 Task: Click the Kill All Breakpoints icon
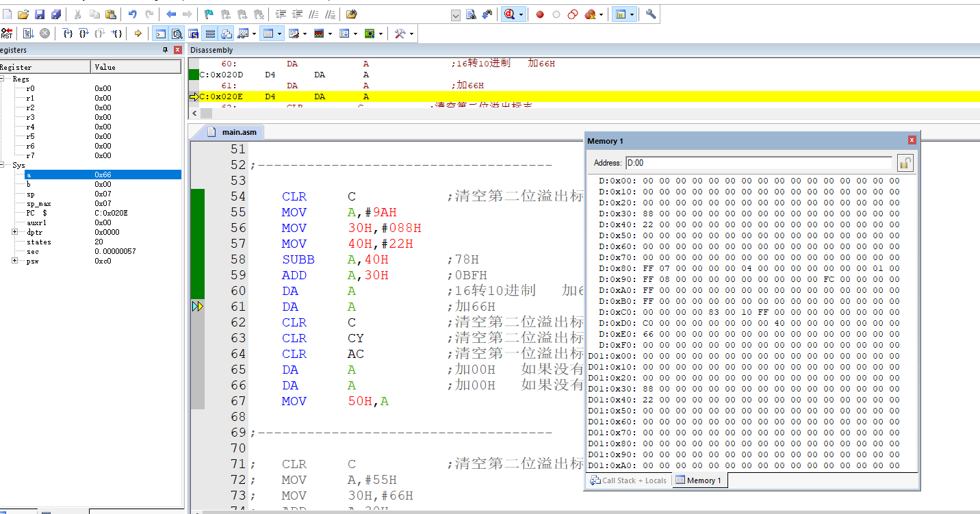[589, 14]
